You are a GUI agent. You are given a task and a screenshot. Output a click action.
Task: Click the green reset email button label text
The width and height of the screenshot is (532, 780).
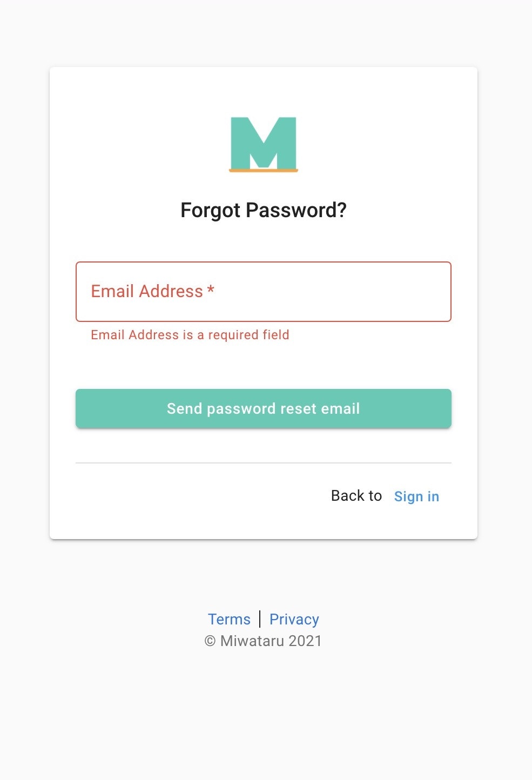tap(263, 408)
